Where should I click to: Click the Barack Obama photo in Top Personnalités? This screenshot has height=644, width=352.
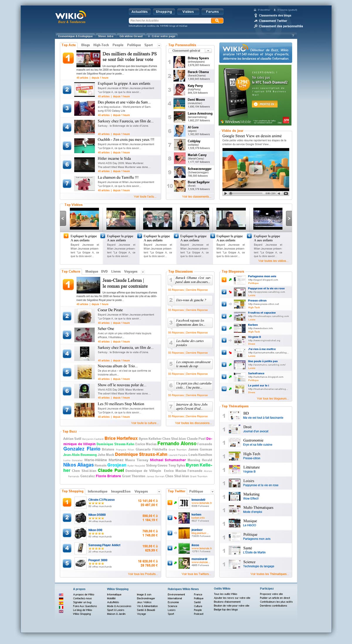tap(179, 76)
